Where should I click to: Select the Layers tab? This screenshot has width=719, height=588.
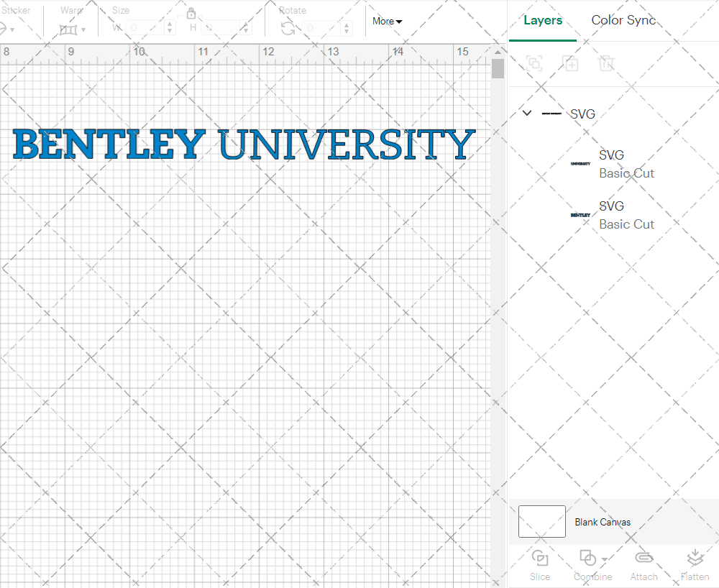[x=543, y=20]
